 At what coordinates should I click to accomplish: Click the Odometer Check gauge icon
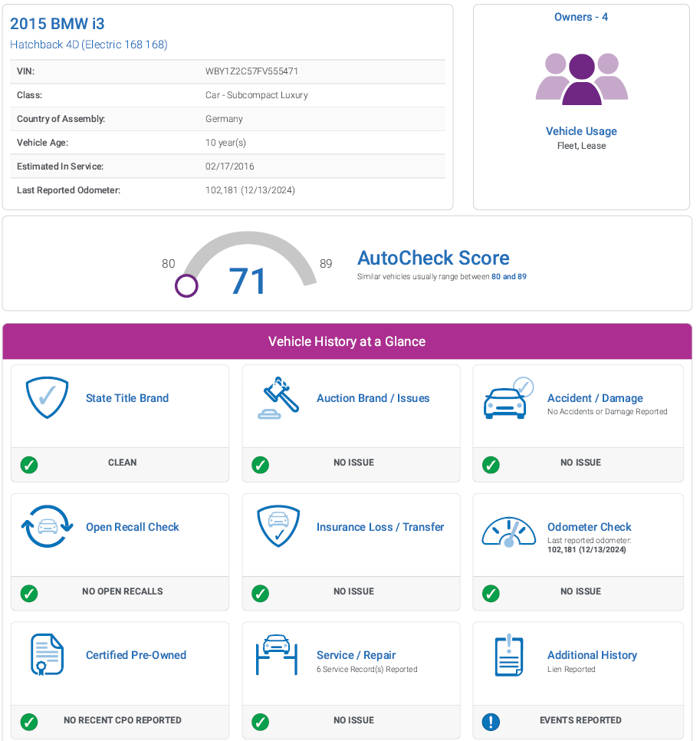tap(508, 531)
